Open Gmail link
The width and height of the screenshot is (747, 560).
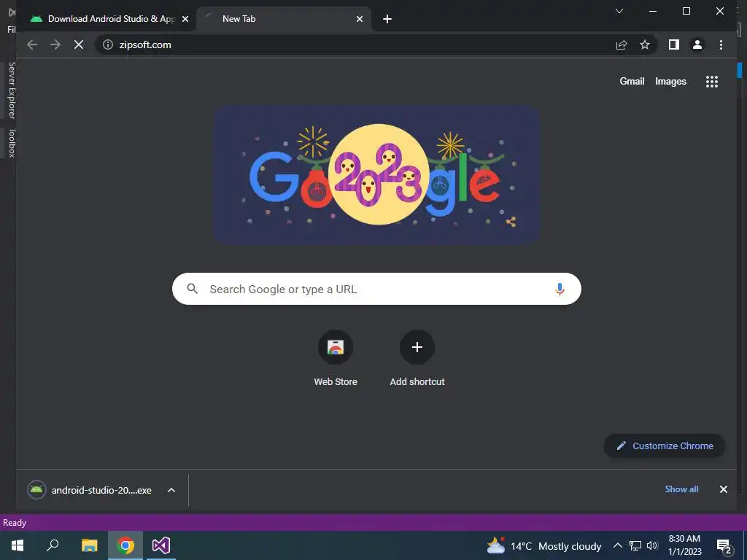click(632, 82)
